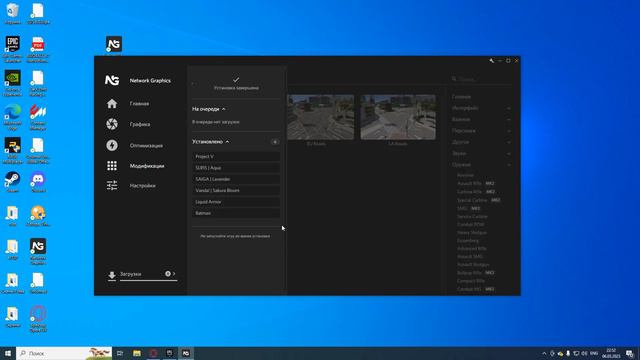The height and width of the screenshot is (360, 640).
Task: Click the round icon right of Установлено
Action: 275,142
